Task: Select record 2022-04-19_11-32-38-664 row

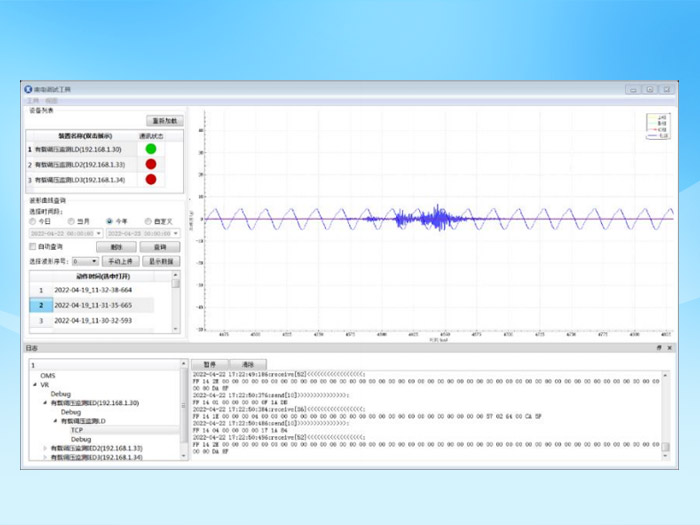Action: pos(92,290)
